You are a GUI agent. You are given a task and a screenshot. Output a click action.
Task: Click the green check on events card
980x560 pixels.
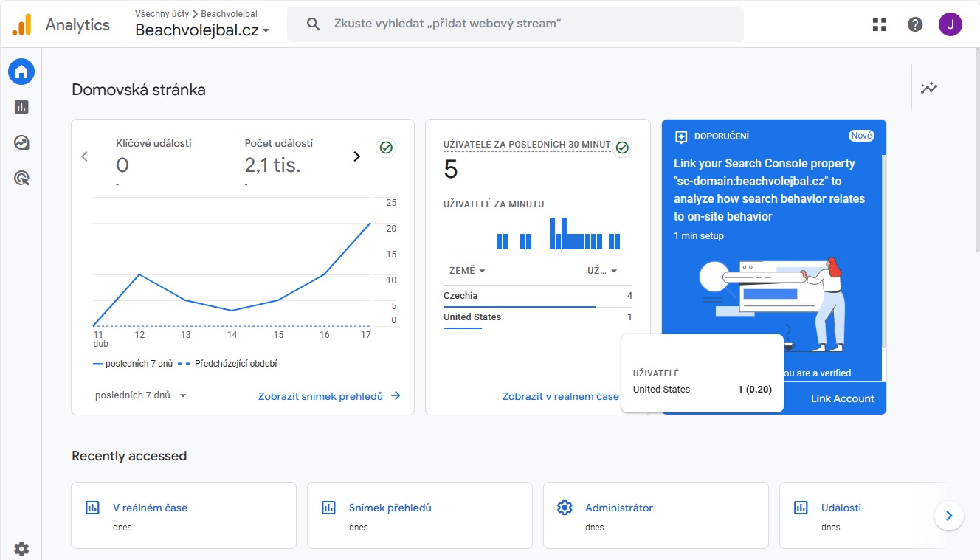pos(385,148)
